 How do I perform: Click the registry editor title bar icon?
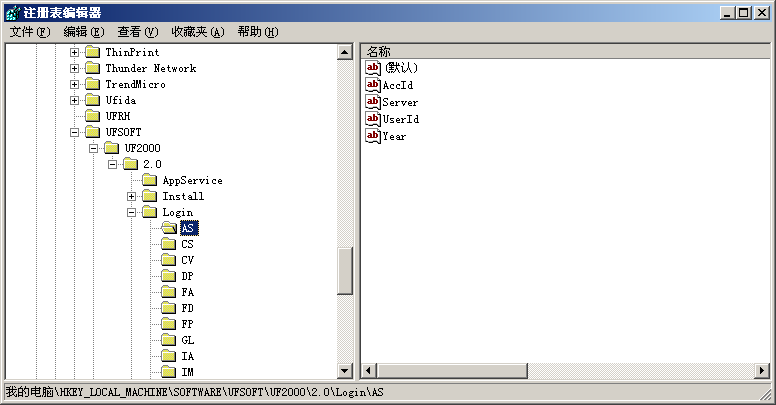click(12, 12)
